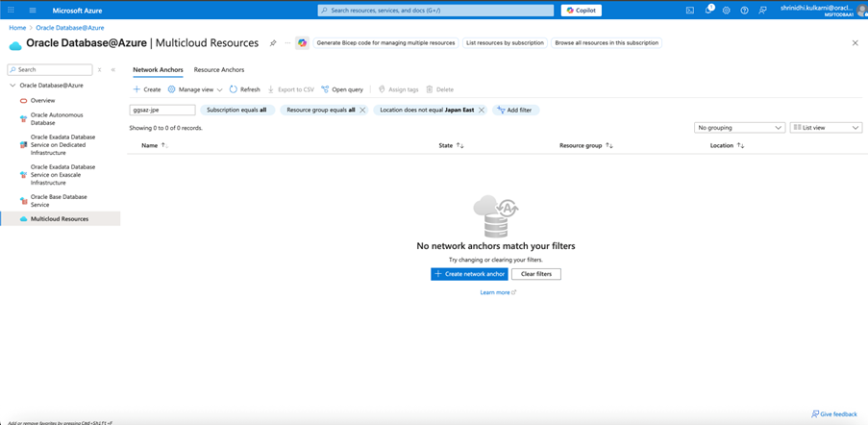Click Generate Bicep code suggestion
Viewport: 868px width, 425px height.
[x=385, y=42]
